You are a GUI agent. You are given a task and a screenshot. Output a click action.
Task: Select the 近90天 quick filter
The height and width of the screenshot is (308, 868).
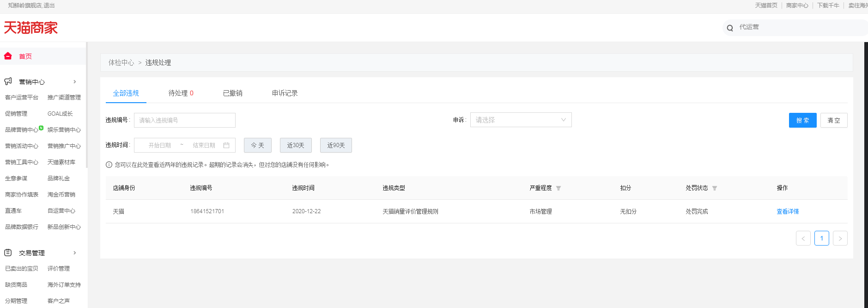coord(336,145)
